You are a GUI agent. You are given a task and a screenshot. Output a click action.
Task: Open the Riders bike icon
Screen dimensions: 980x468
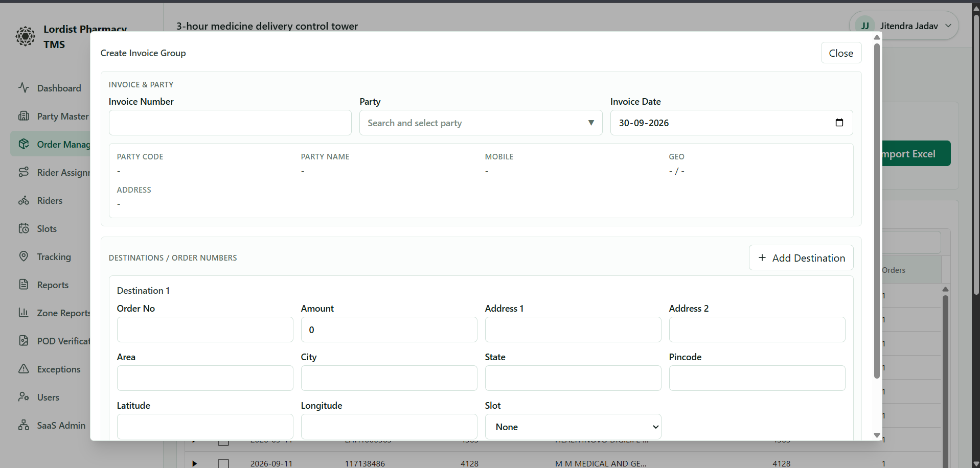pos(24,200)
